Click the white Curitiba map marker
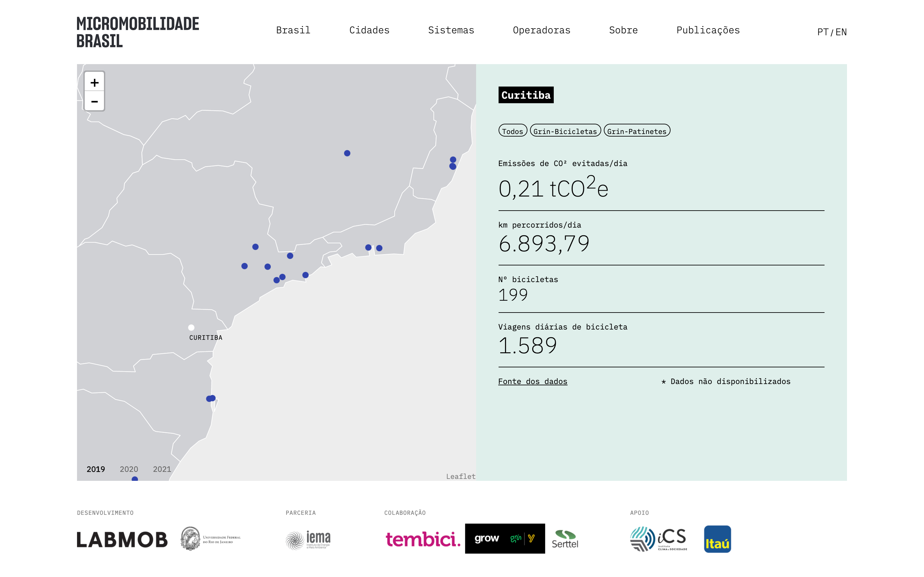 (191, 327)
